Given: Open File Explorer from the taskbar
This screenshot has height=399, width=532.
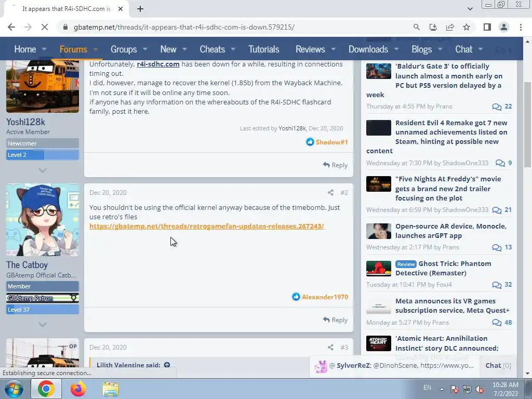Looking at the screenshot, I should (111, 389).
